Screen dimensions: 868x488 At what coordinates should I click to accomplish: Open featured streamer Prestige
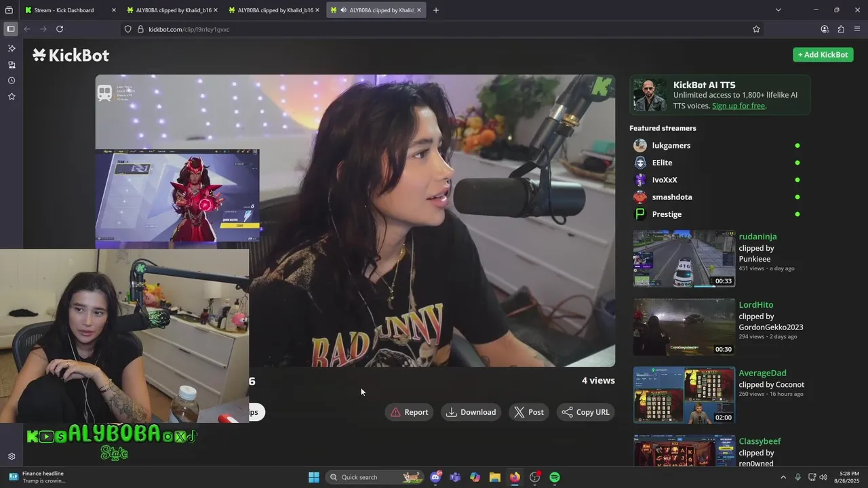pyautogui.click(x=667, y=214)
